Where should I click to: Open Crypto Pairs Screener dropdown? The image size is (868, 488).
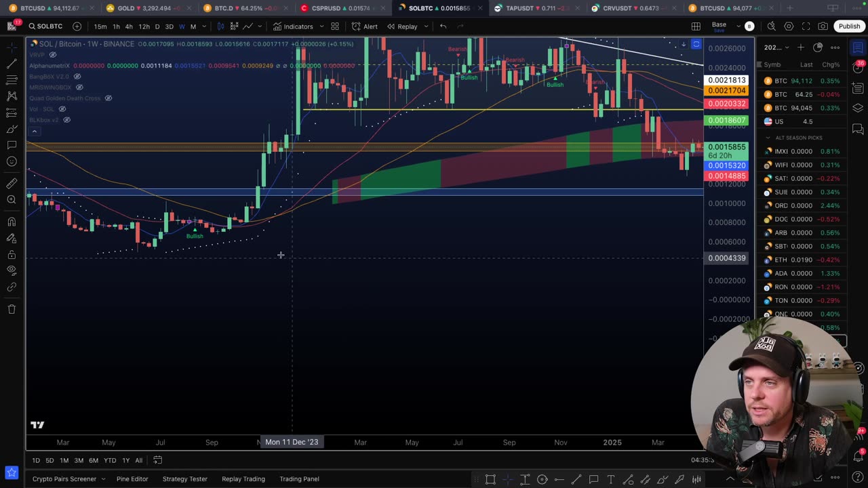coord(68,479)
